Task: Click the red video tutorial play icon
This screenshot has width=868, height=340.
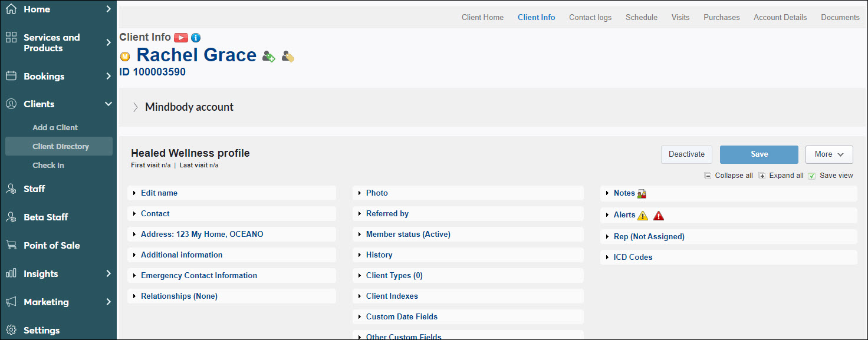Action: point(181,38)
